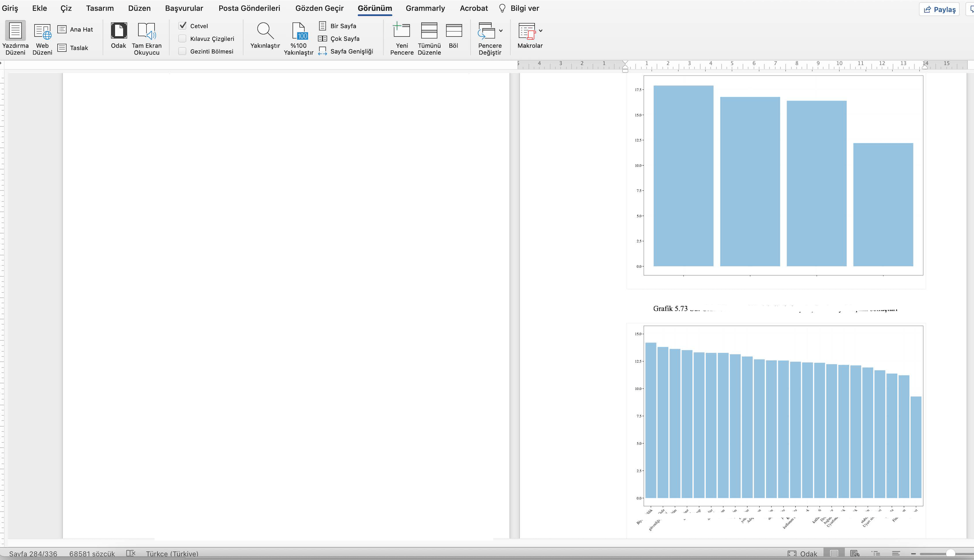
Task: Click Tümünü Düzenle arrange all
Action: click(429, 38)
